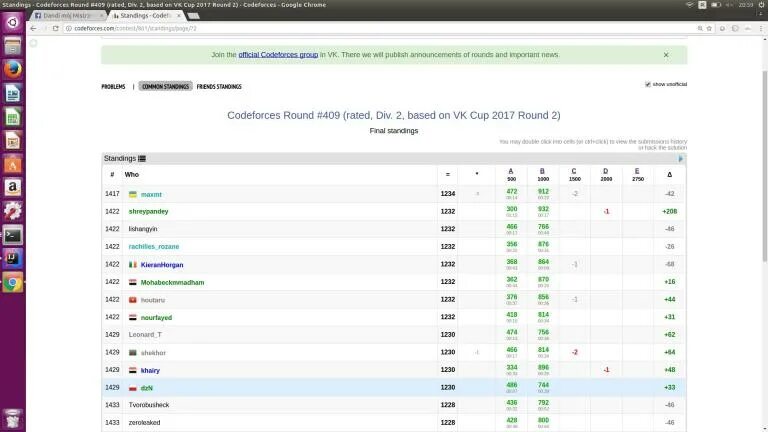Reload the Codeforces page

[55, 28]
